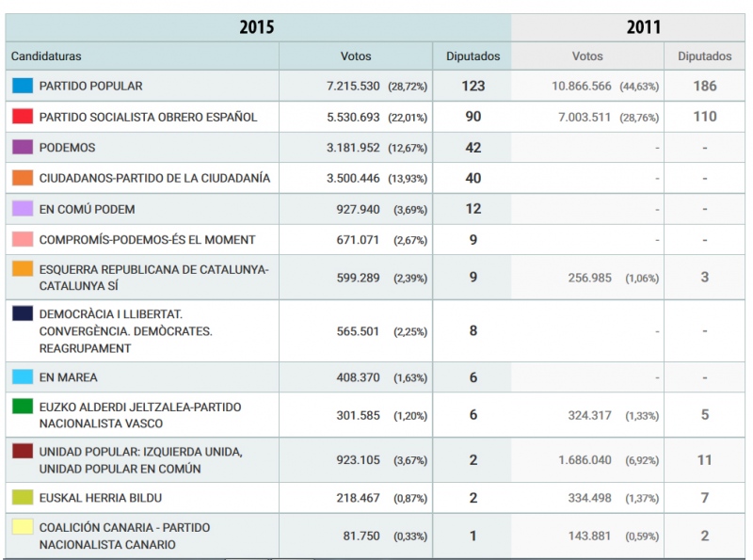Viewport: 753px width, 560px height.
Task: Click the 923.105 votes cell
Action: click(358, 460)
